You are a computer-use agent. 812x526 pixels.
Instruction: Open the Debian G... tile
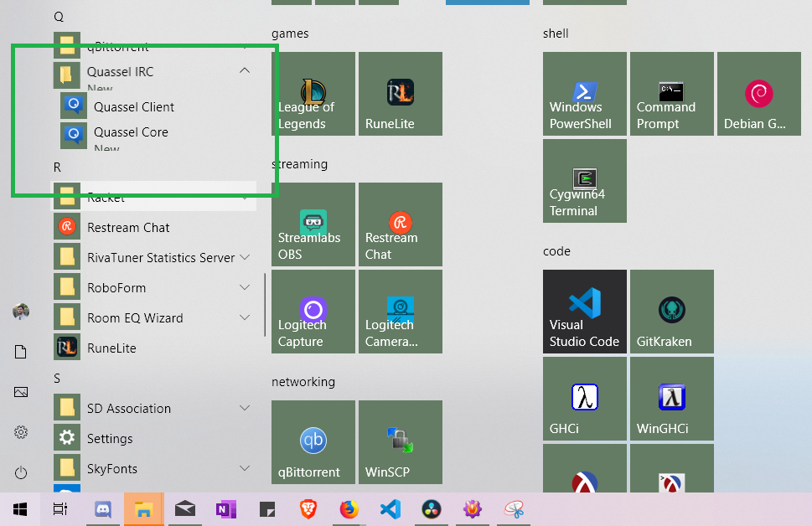click(758, 94)
